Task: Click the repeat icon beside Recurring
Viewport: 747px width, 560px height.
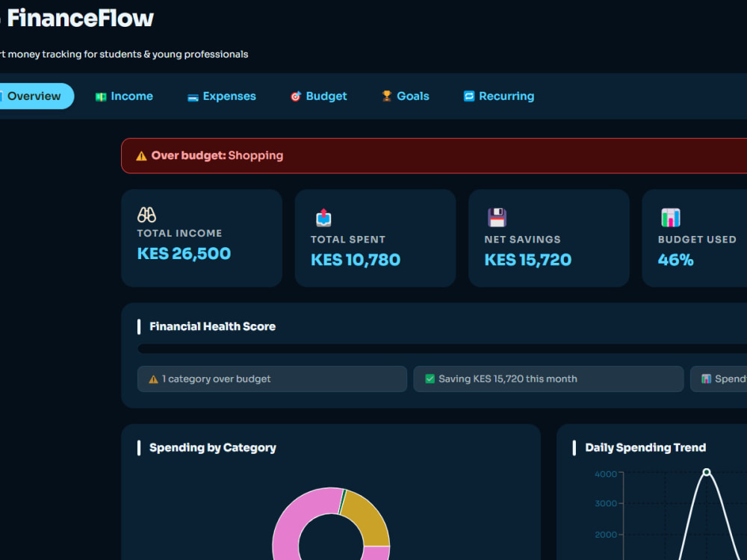Action: (469, 96)
